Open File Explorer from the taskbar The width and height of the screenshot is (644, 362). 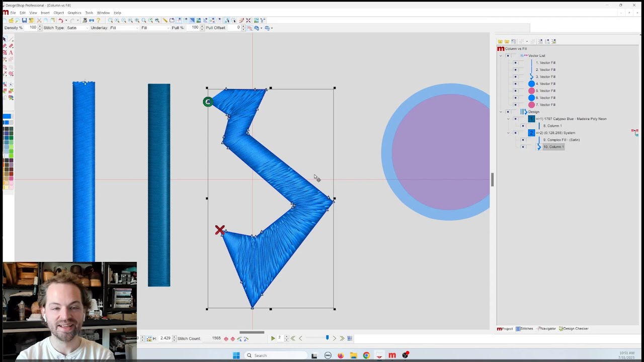(353, 355)
